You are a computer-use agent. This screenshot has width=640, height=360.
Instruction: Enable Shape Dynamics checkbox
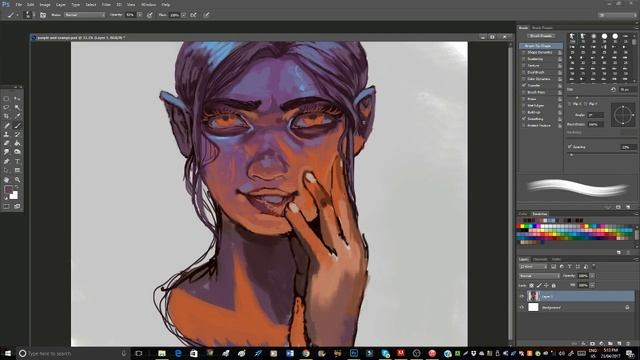click(x=524, y=52)
